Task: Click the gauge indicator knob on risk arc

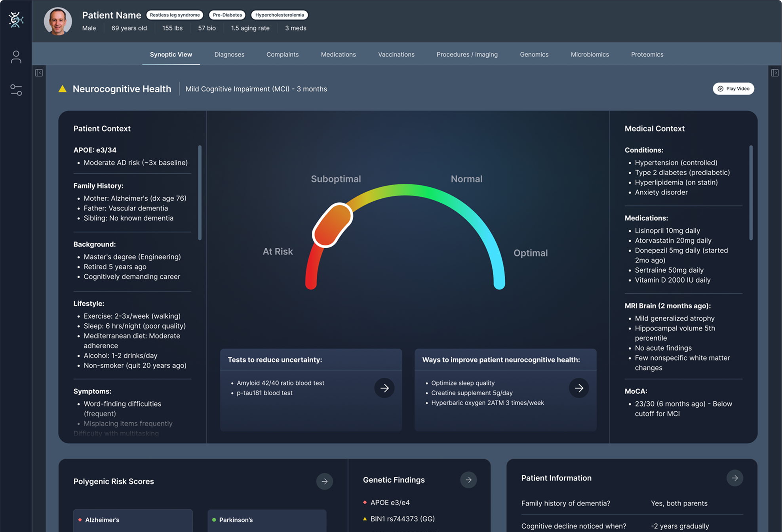Action: point(332,225)
